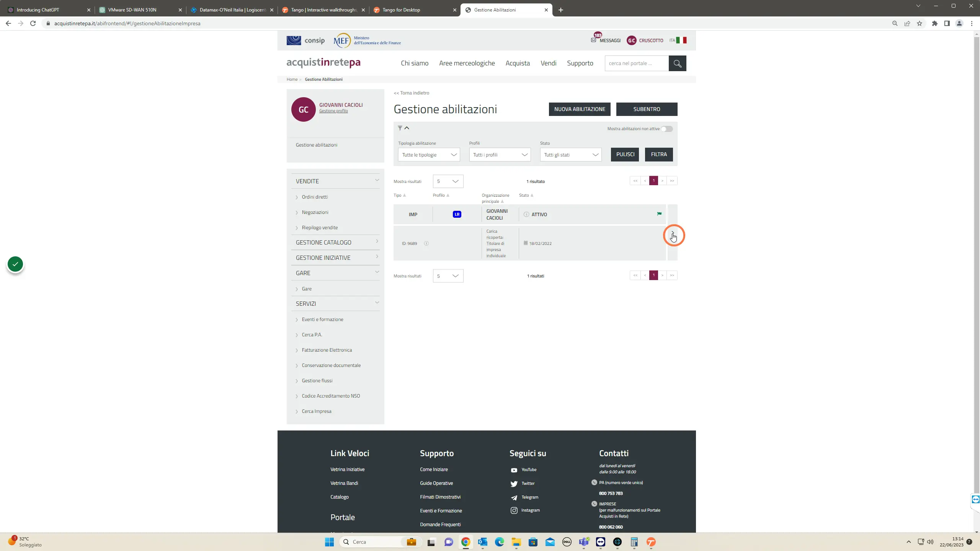Image resolution: width=980 pixels, height=551 pixels.
Task: Open the GC Cruscotto avatar icon
Action: [632, 40]
